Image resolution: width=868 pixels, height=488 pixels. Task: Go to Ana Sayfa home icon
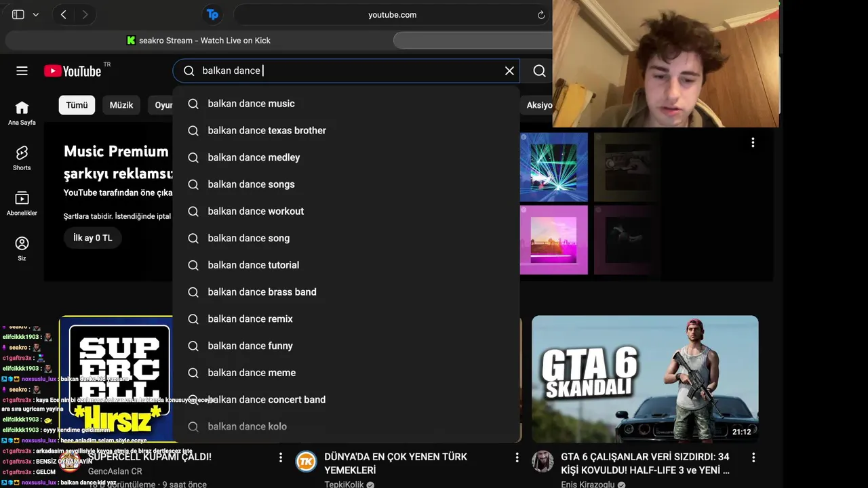pos(22,113)
